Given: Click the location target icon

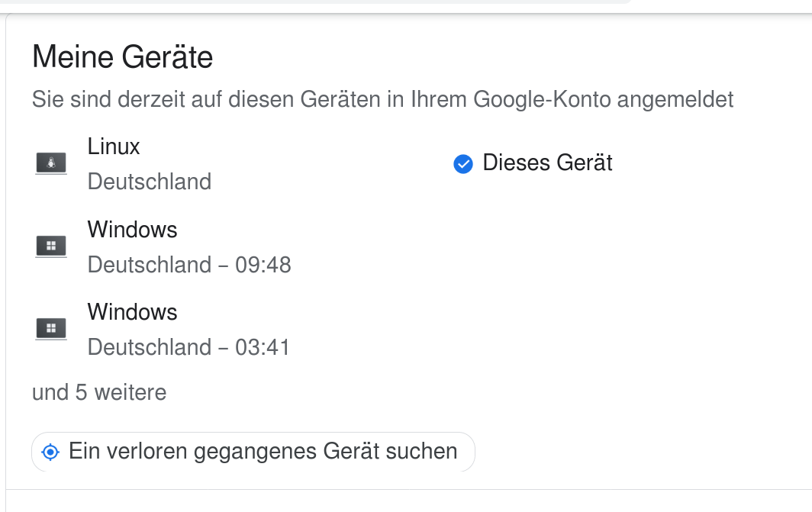Looking at the screenshot, I should [x=50, y=452].
